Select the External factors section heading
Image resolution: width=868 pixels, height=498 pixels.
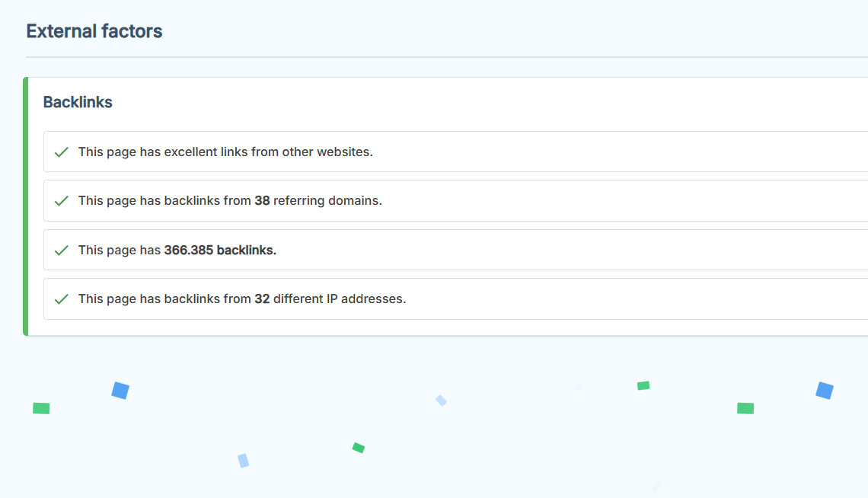94,31
